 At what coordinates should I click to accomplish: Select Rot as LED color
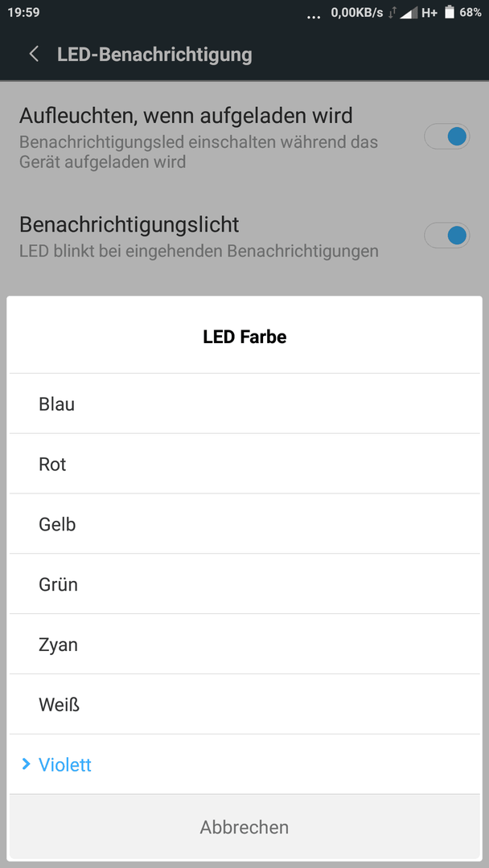click(244, 464)
